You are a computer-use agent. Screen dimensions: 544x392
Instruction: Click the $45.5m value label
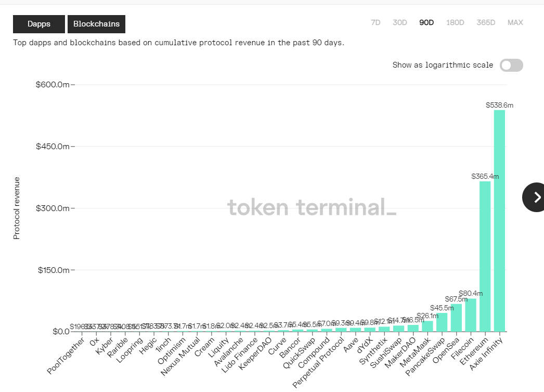point(442,308)
